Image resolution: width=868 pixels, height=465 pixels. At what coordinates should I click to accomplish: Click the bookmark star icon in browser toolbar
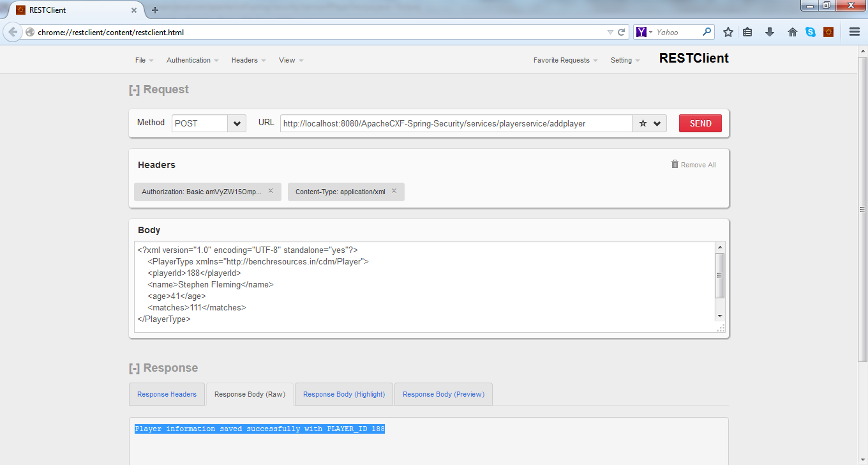tap(728, 32)
